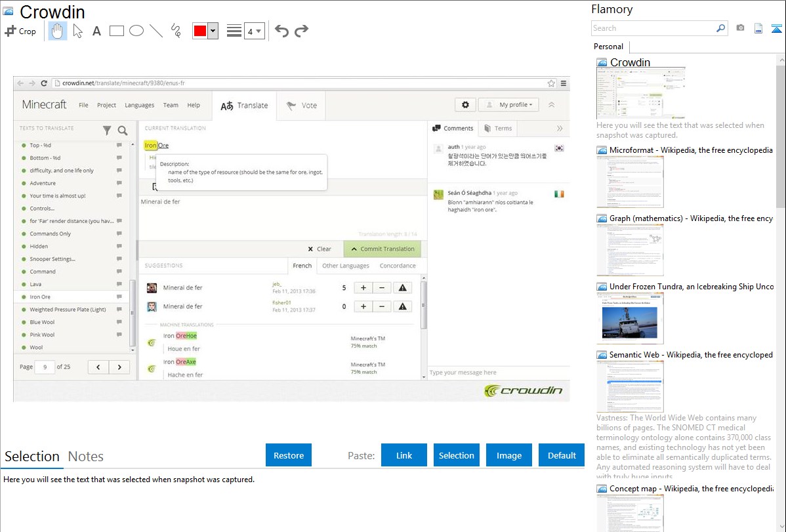Screen dimensions: 786x532
Task: Open the Languages menu in Crowdin
Action: [x=139, y=106]
